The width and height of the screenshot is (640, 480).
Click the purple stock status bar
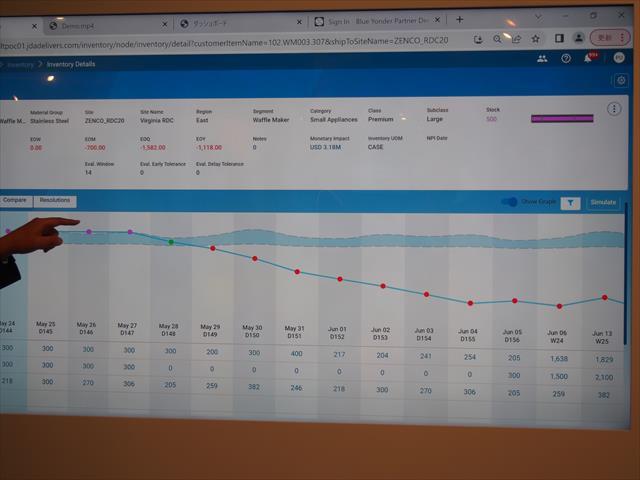562,119
